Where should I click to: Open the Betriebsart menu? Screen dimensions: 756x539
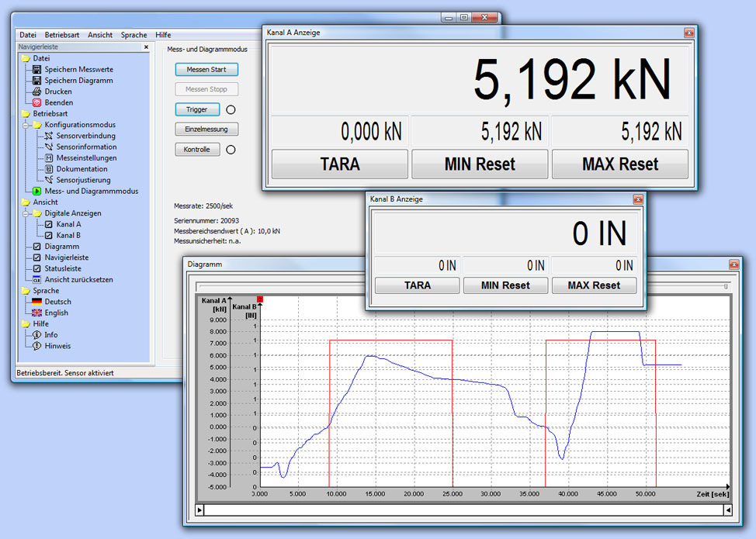click(x=61, y=35)
